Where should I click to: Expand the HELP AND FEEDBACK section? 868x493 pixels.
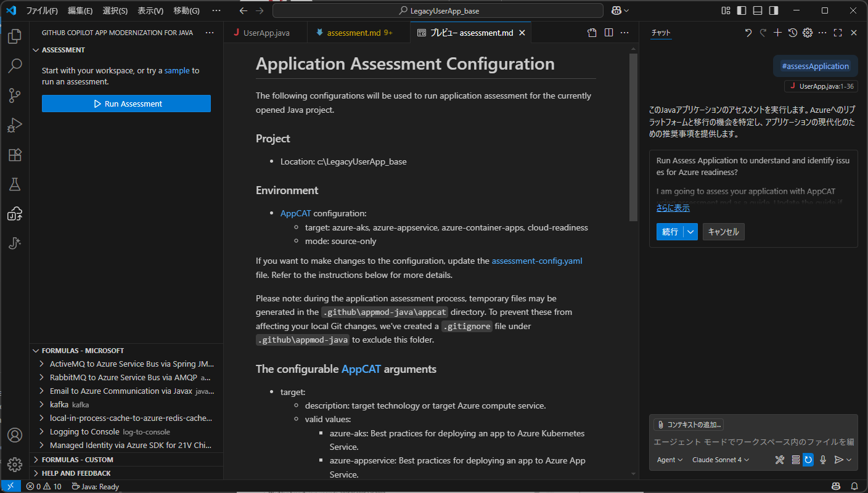(36, 473)
